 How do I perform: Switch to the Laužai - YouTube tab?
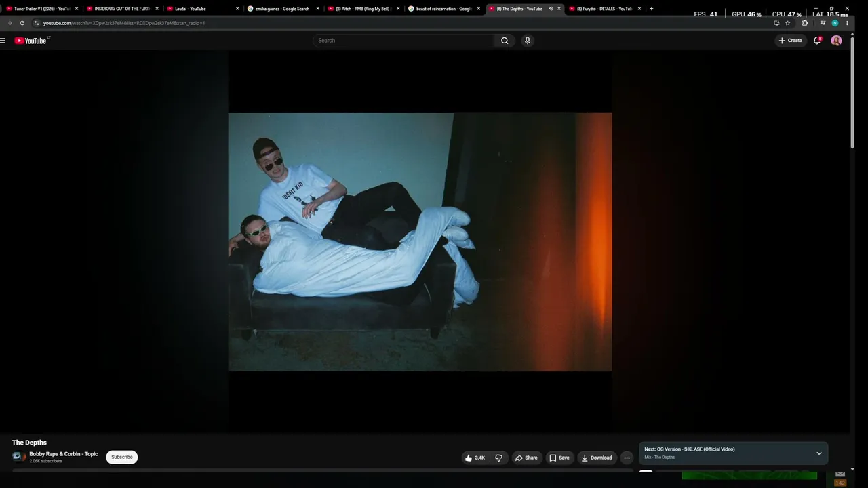tap(202, 9)
